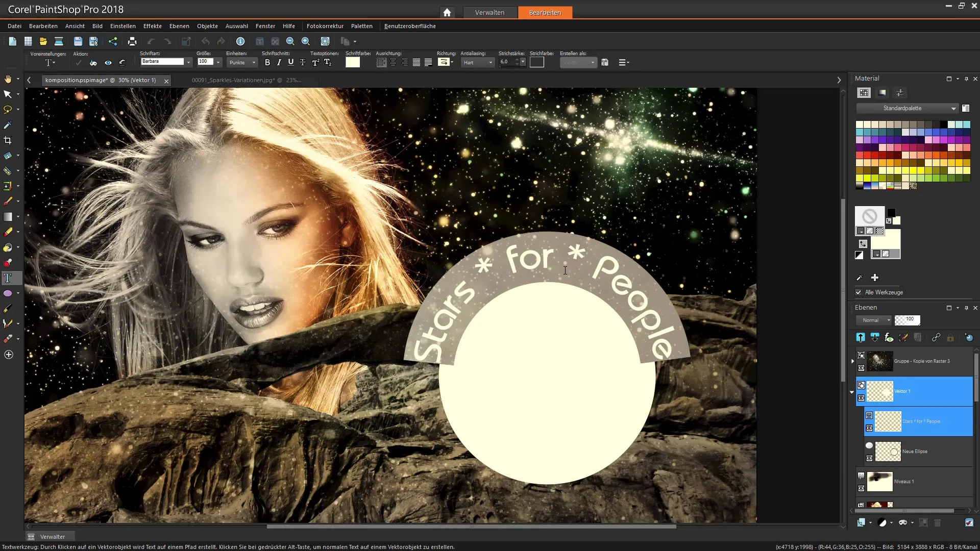Toggle visibility of Stars * for * People layer
Screen dimensions: 980x551
(869, 428)
